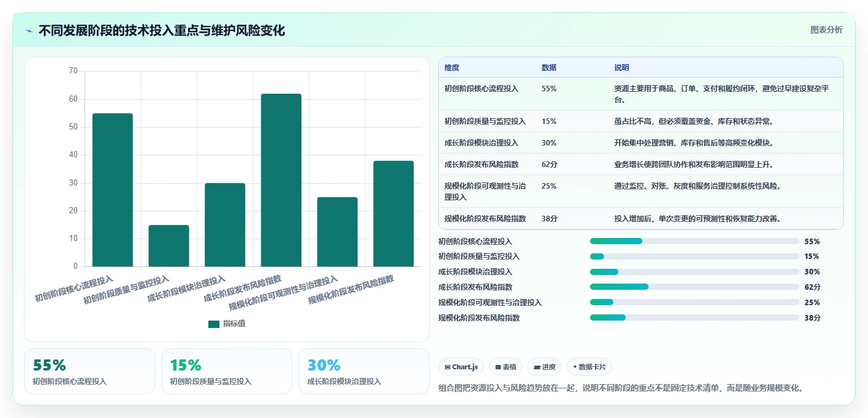Click the 数据 column header
Viewport: 868px width, 418px height.
click(x=549, y=68)
